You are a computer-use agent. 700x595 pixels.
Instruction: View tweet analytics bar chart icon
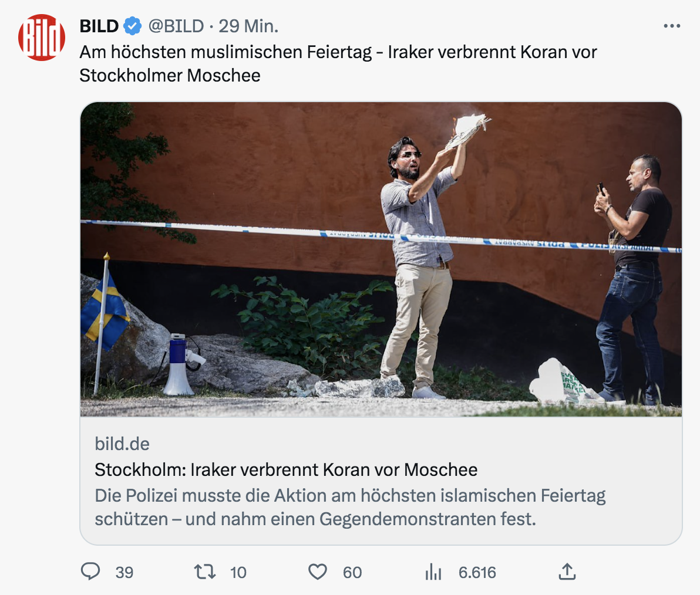pyautogui.click(x=433, y=572)
